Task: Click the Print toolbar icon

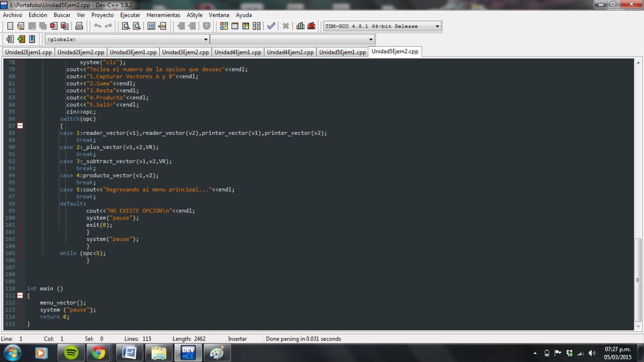Action: (79, 26)
